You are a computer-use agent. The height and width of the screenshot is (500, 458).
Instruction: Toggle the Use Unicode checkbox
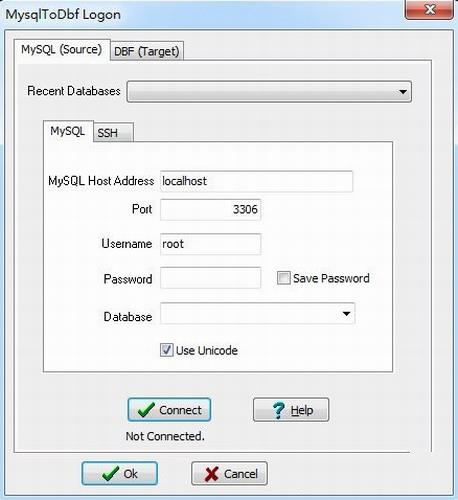(x=167, y=350)
